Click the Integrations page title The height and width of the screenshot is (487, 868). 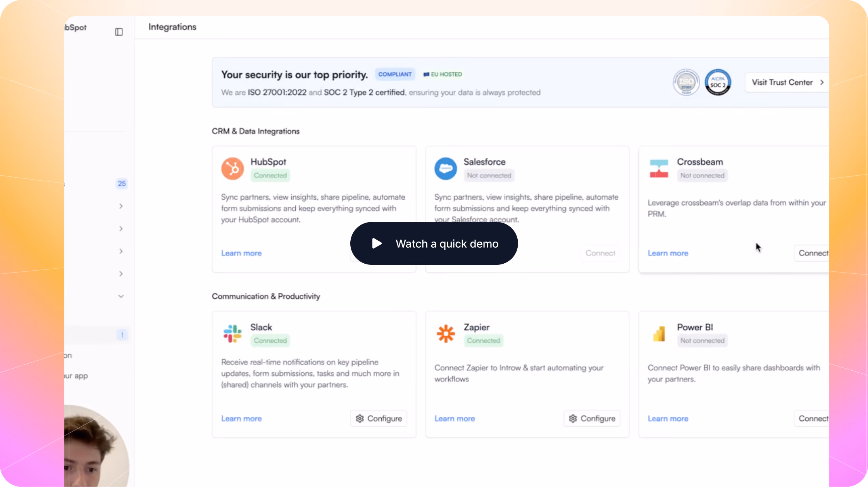point(172,27)
